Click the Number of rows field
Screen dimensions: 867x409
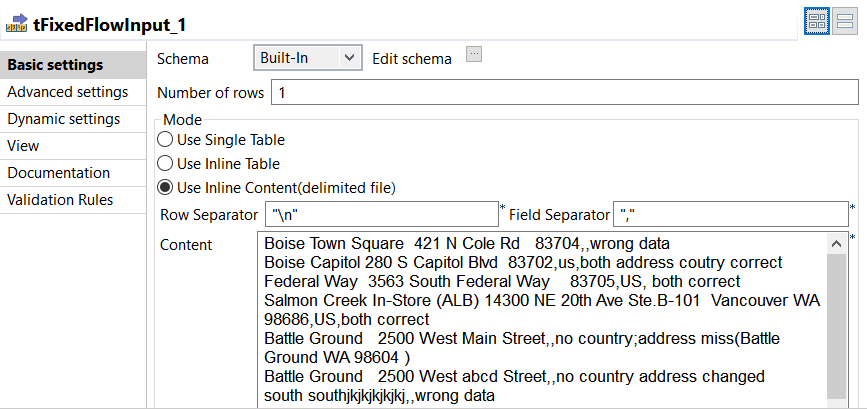563,93
